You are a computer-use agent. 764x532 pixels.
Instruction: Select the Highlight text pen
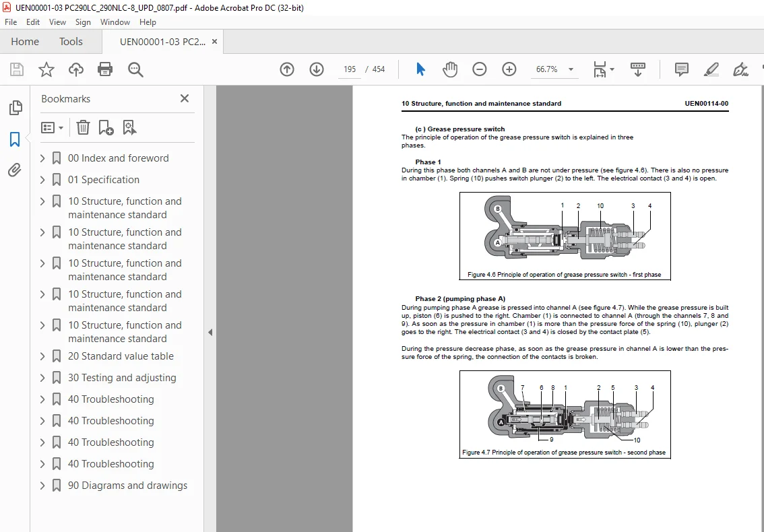point(711,69)
